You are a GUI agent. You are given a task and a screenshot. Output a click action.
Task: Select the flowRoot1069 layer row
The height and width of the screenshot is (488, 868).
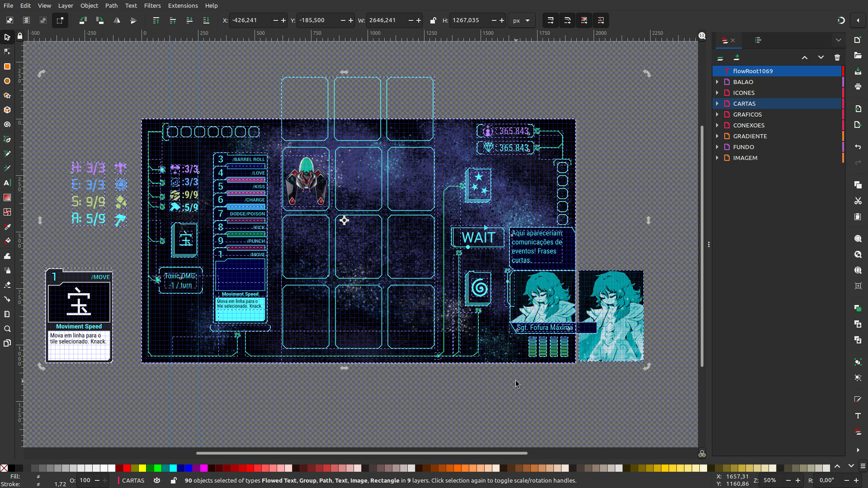[x=777, y=71]
